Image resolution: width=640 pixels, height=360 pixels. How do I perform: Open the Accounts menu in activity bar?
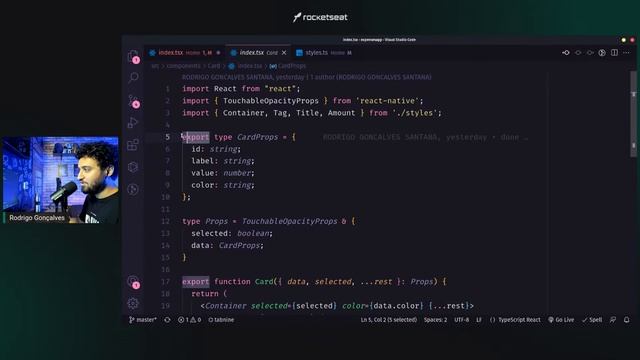(133, 282)
